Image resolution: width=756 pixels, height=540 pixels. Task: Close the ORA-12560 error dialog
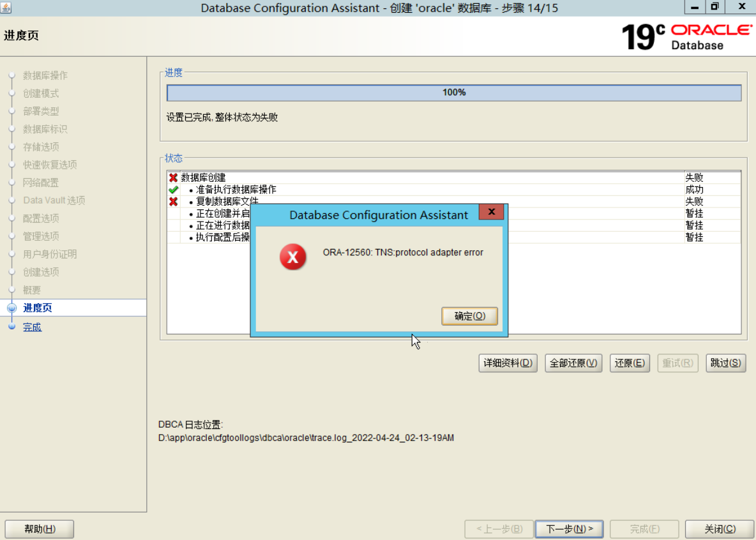click(x=491, y=212)
